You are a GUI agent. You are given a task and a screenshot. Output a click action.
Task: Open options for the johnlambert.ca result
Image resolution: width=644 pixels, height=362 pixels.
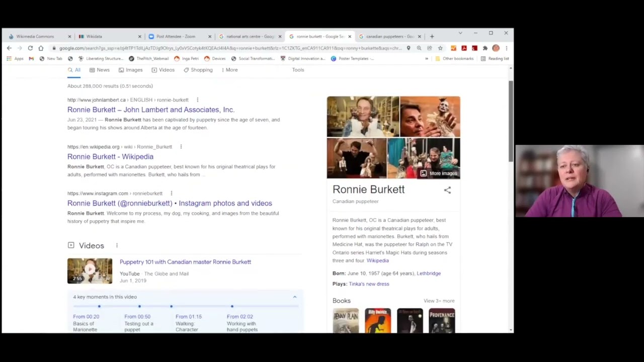[197, 100]
